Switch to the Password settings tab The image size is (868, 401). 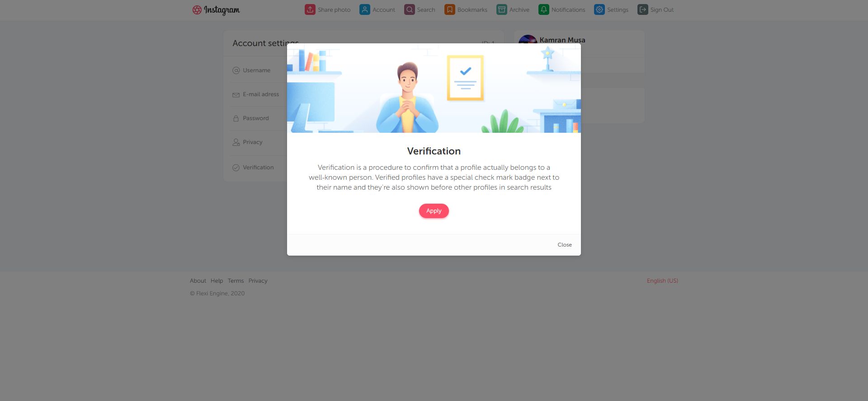[256, 118]
